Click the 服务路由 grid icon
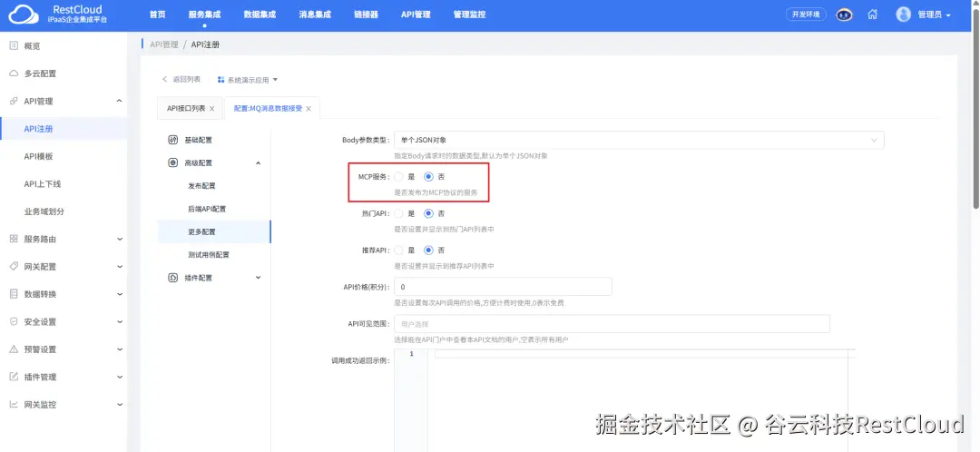This screenshot has width=980, height=452. pyautogui.click(x=14, y=239)
